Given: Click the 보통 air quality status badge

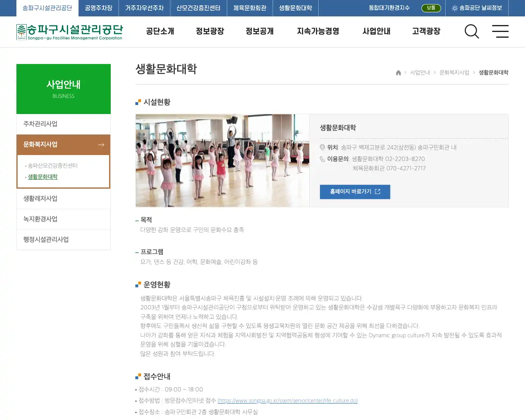Looking at the screenshot, I should pyautogui.click(x=431, y=8).
